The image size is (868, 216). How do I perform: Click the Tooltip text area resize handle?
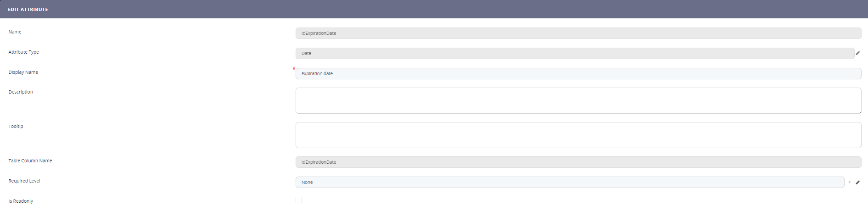click(859, 146)
